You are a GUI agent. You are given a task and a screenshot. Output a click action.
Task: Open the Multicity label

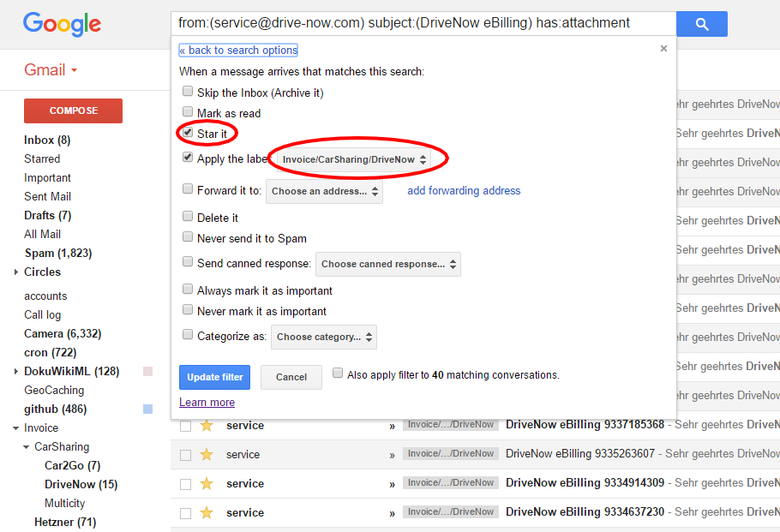[64, 504]
